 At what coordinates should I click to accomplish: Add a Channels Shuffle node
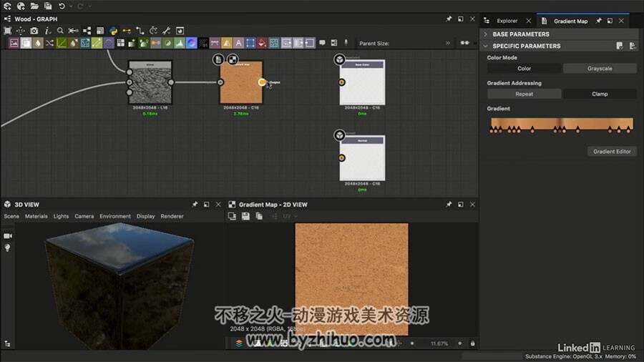tap(49, 43)
